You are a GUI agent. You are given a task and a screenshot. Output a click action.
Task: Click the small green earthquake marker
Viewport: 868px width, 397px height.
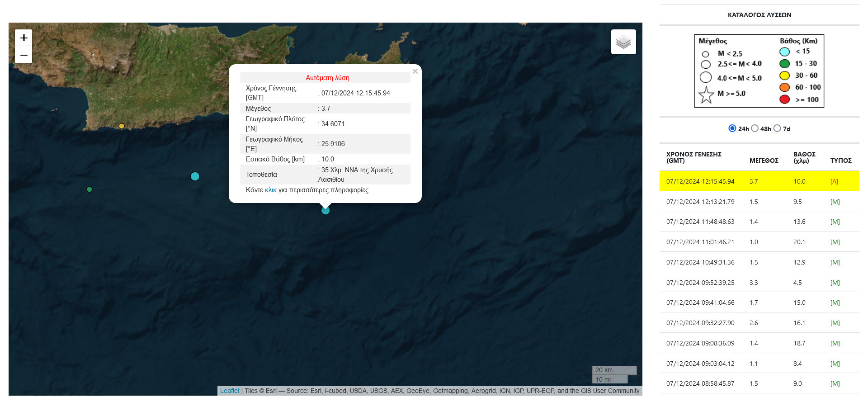pos(89,189)
